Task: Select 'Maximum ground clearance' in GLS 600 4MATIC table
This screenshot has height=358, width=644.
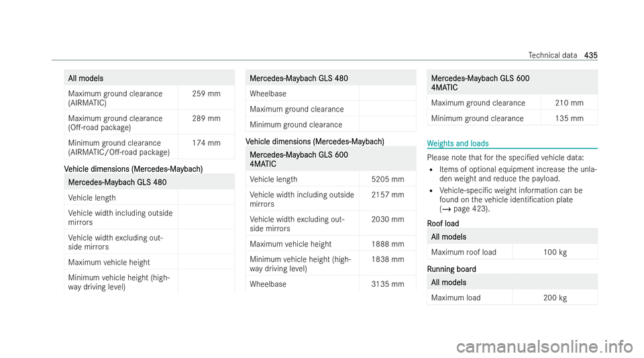Action: click(478, 103)
